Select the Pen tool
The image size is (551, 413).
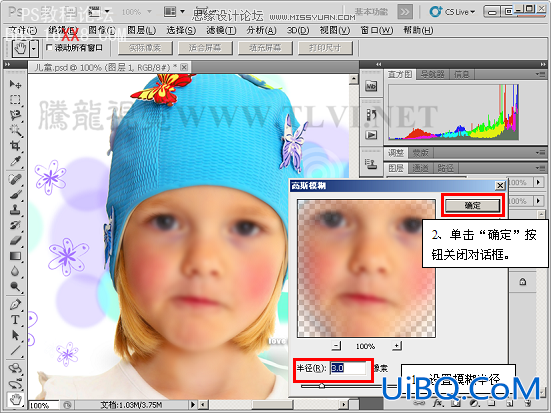[15, 304]
